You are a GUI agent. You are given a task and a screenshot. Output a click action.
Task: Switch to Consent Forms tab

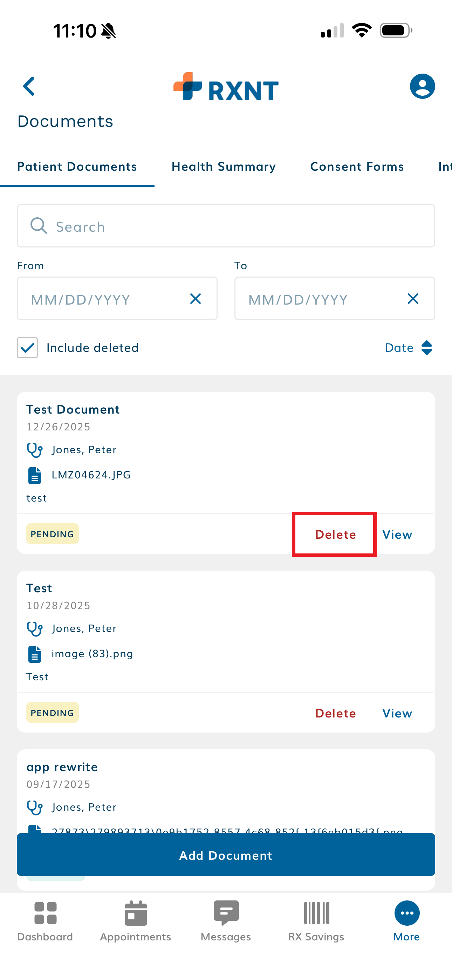(x=357, y=166)
